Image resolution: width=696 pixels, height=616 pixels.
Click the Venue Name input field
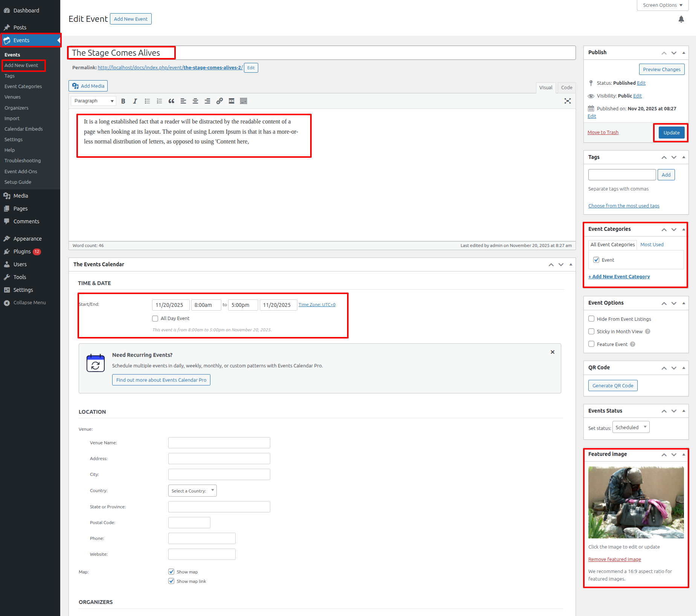219,443
